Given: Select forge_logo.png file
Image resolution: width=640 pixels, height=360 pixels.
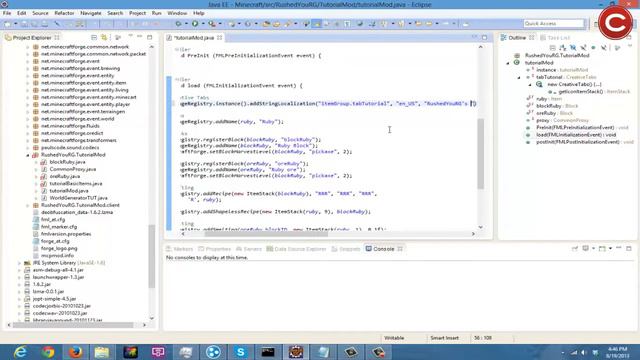Looking at the screenshot, I should coord(59,248).
